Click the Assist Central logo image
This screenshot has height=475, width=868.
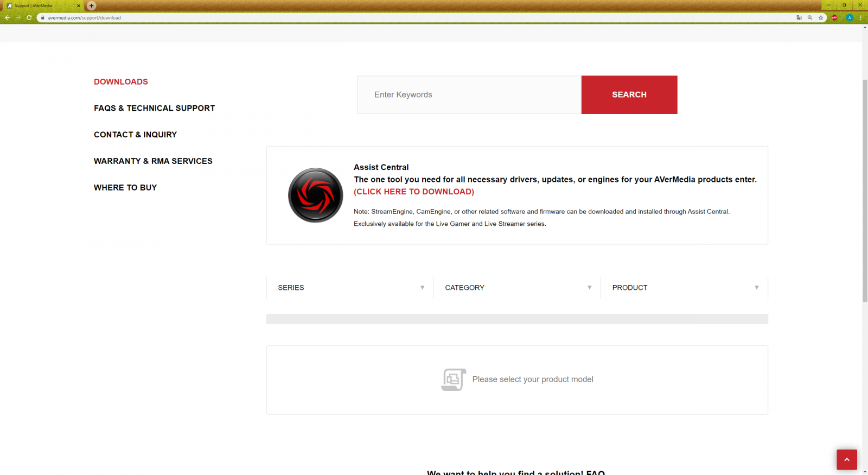pos(316,195)
